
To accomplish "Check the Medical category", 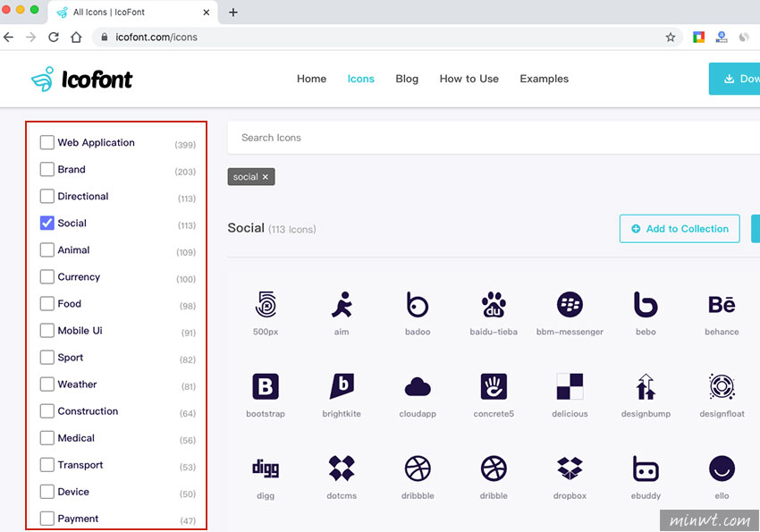I will pos(47,438).
